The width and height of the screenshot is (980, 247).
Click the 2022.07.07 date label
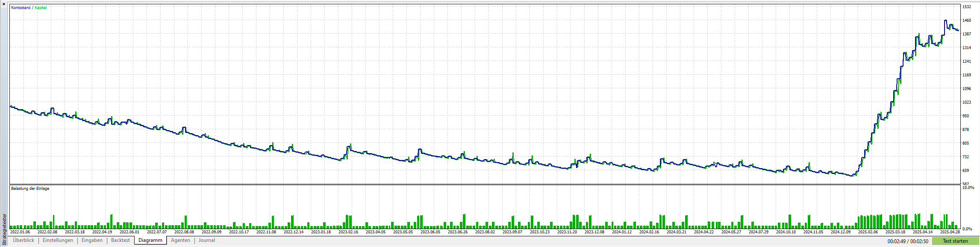tap(157, 232)
